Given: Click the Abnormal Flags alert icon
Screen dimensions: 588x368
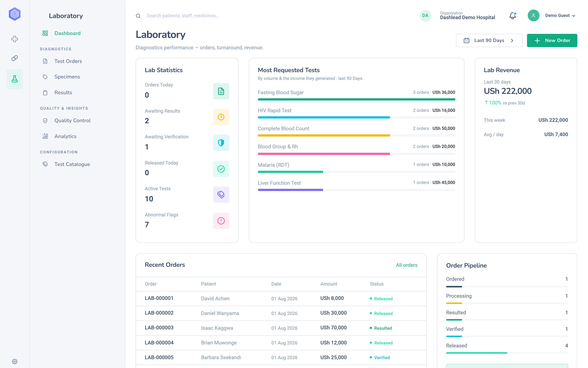Looking at the screenshot, I should point(221,221).
